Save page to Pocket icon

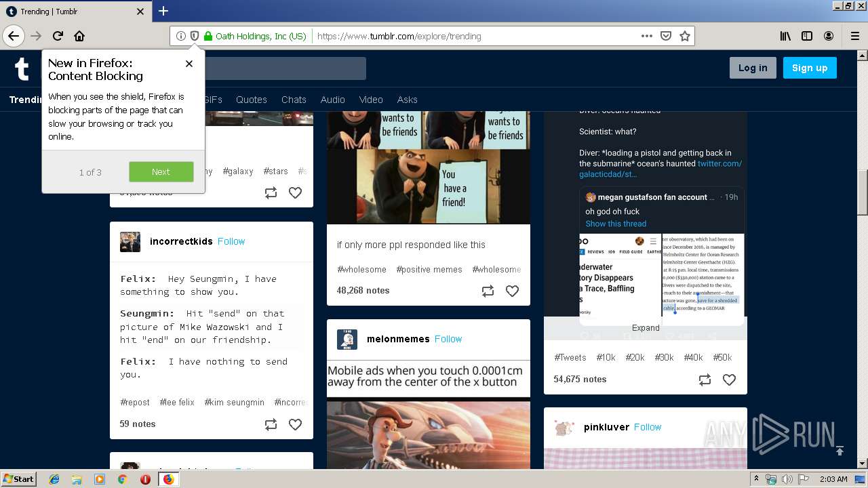pos(666,36)
